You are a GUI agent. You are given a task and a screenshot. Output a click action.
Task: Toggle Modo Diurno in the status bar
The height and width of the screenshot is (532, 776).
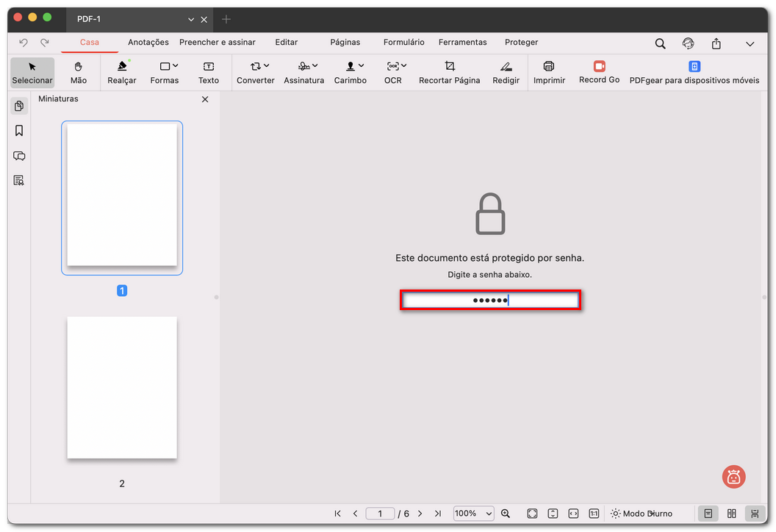coord(642,513)
